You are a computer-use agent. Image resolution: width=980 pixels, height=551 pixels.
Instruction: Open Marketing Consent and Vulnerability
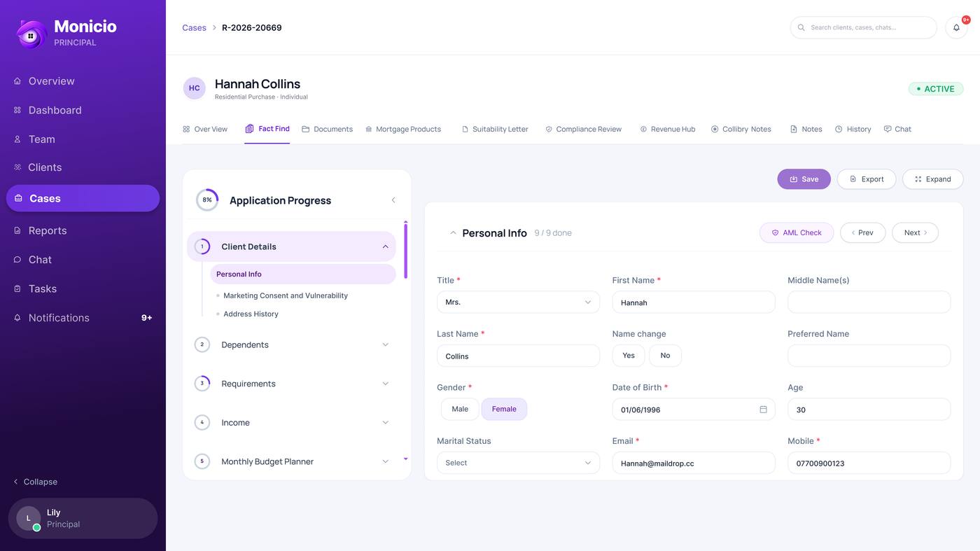click(286, 295)
